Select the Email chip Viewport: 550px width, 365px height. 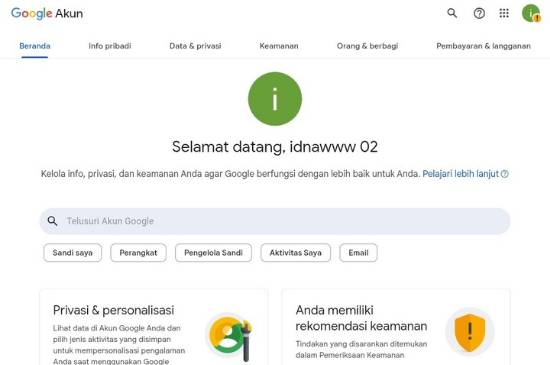pos(358,253)
